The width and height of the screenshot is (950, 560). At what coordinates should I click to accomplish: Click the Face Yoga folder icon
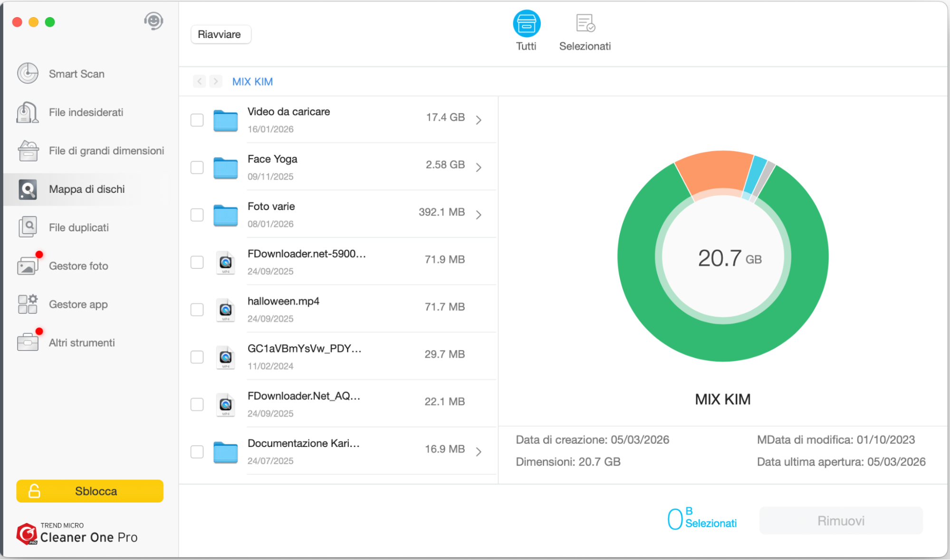pyautogui.click(x=226, y=168)
